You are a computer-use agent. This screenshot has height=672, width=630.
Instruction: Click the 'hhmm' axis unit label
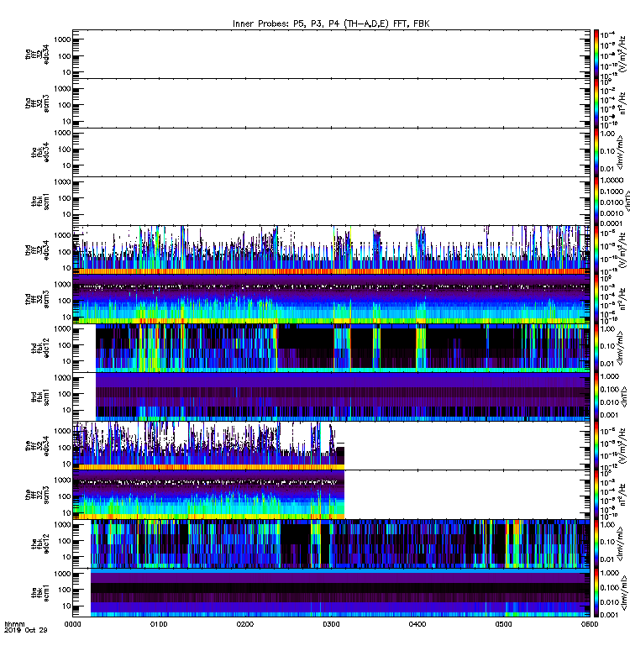(x=14, y=624)
